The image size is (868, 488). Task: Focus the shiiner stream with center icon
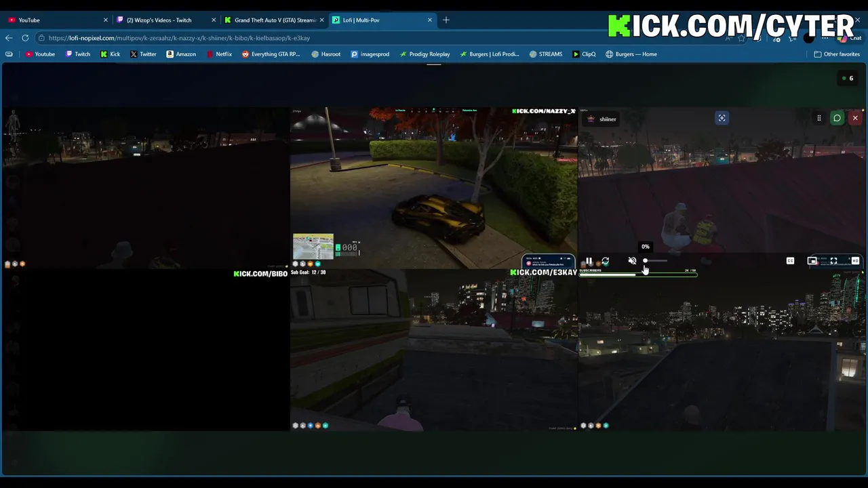(722, 118)
